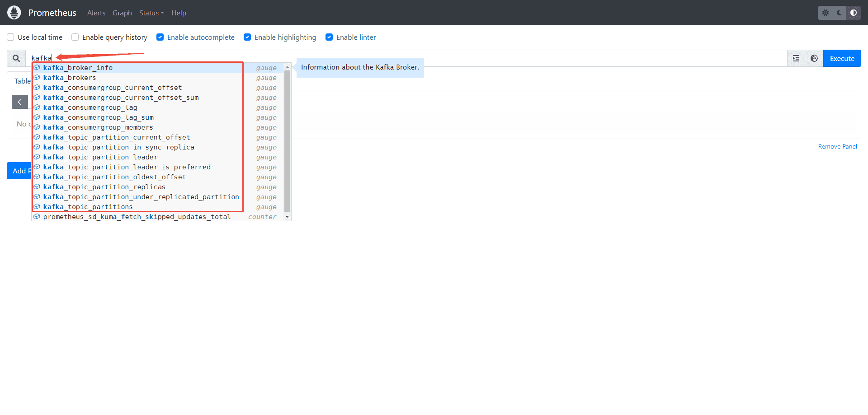Click the autocomplete list scrollbar thumb
This screenshot has height=415, width=868.
[287, 141]
